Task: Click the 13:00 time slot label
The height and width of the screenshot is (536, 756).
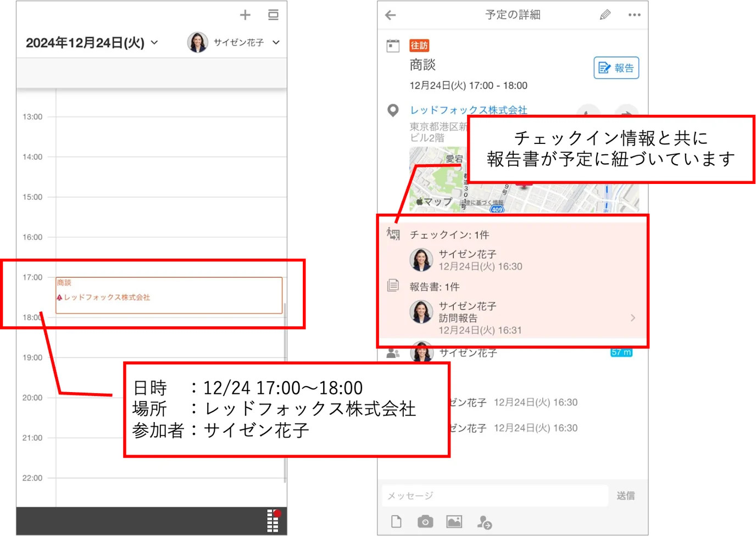Action: [32, 117]
